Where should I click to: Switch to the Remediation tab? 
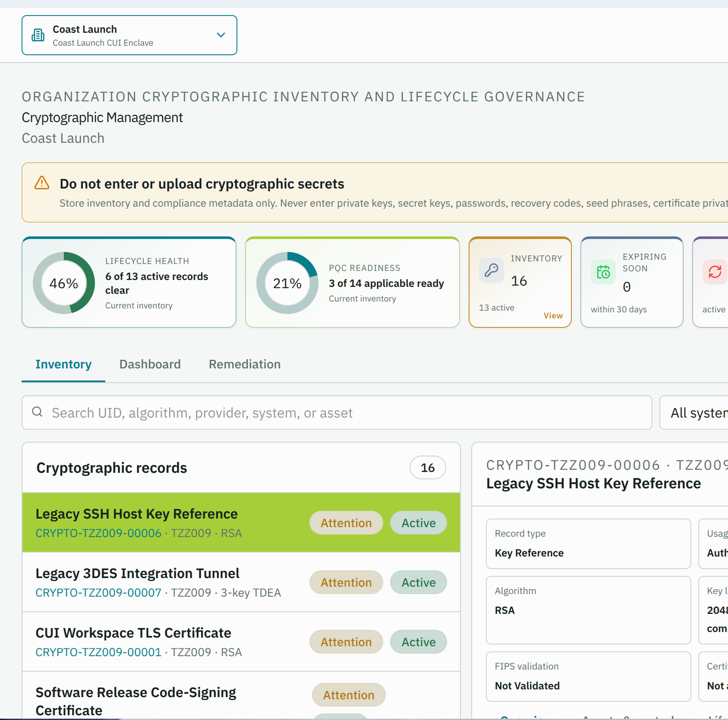245,365
